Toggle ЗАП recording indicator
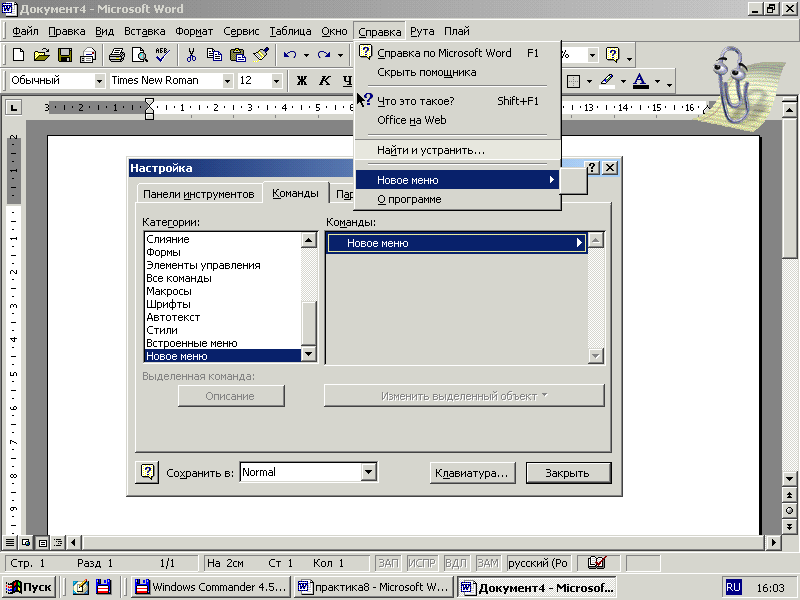 pos(388,563)
